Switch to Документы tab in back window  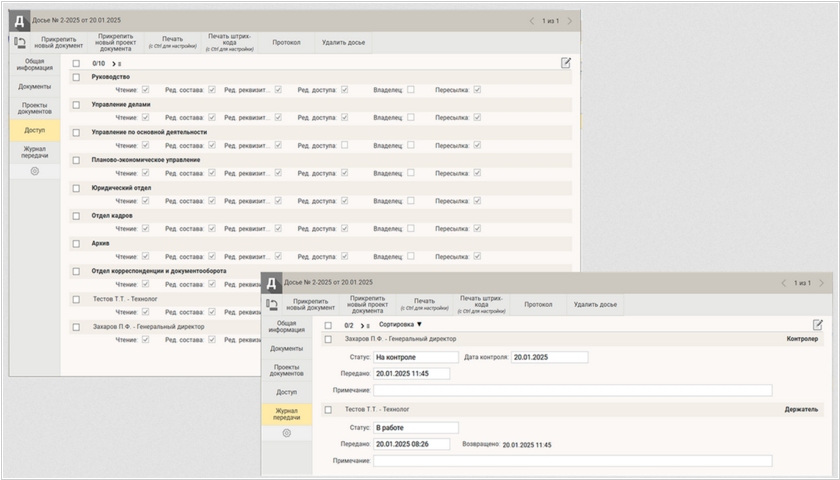(x=35, y=86)
